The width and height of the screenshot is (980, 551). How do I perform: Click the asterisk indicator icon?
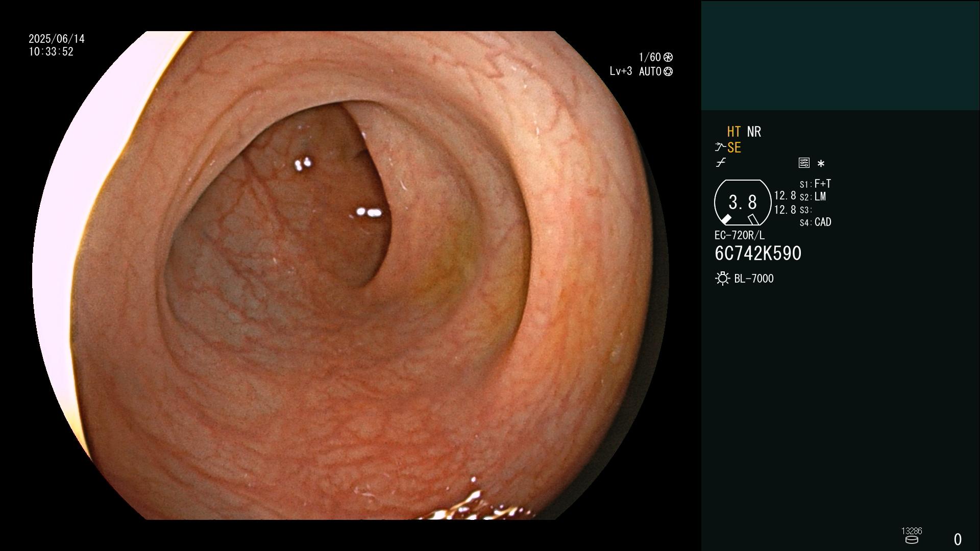[821, 164]
